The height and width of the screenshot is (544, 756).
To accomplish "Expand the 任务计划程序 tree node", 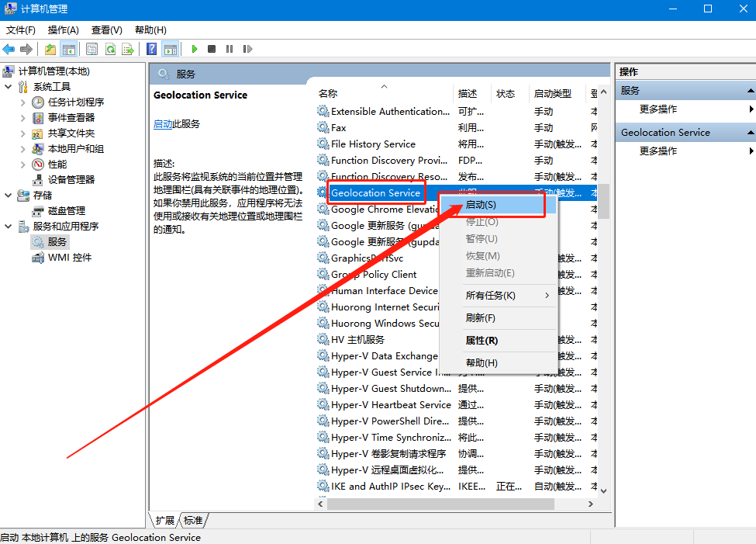I will [23, 102].
